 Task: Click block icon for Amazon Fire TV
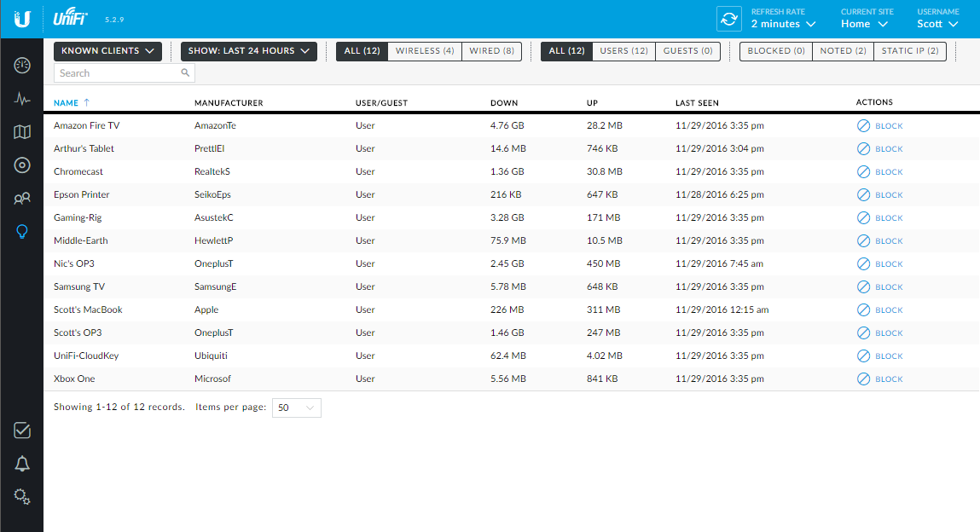click(863, 125)
